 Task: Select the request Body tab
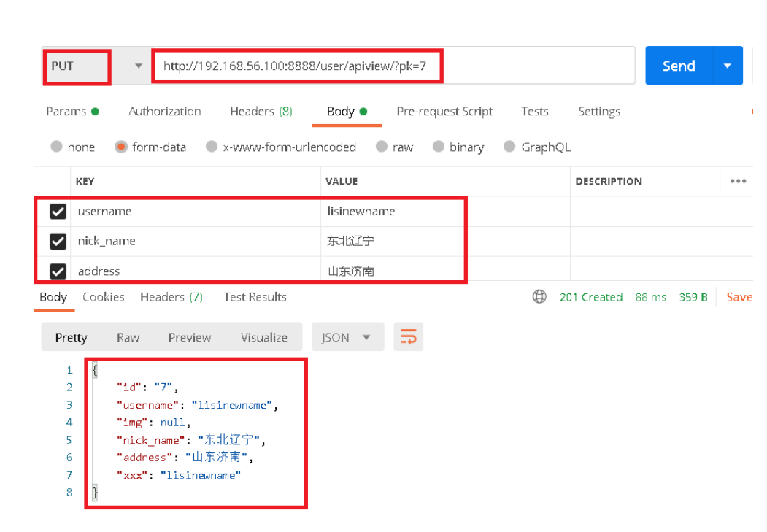coord(347,112)
